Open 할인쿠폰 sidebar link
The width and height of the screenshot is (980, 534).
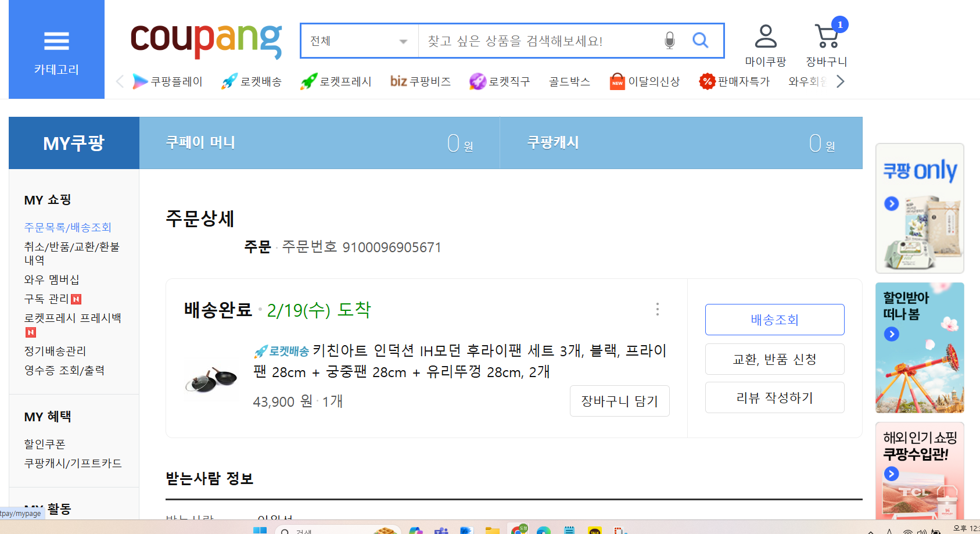coord(45,444)
